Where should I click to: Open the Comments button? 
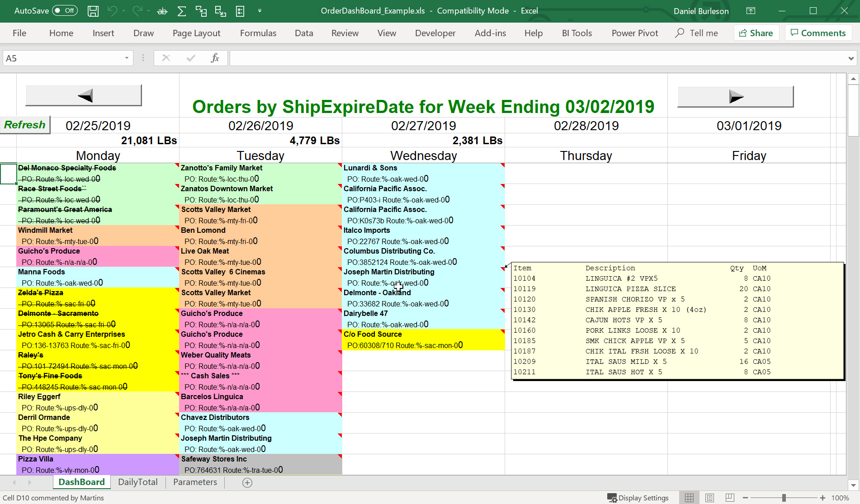[818, 33]
